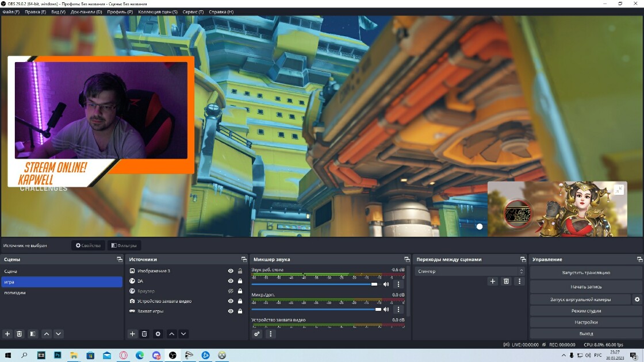Move the selected scene up
The width and height of the screenshot is (644, 362).
click(x=47, y=334)
